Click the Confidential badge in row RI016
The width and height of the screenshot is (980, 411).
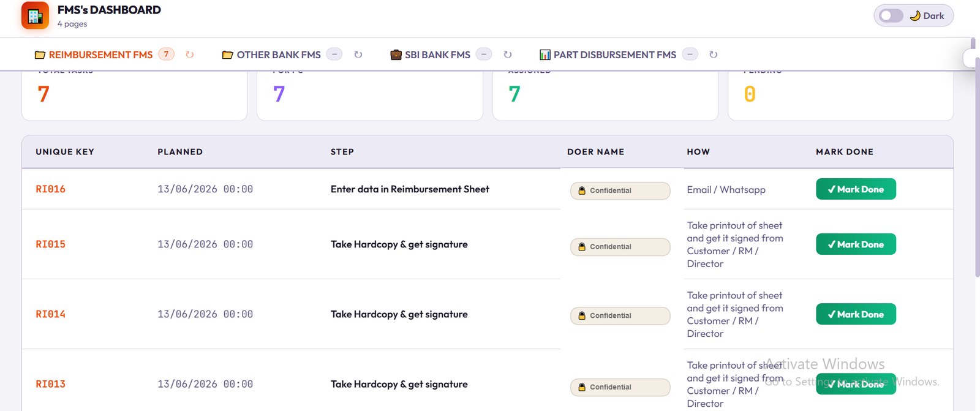point(620,190)
